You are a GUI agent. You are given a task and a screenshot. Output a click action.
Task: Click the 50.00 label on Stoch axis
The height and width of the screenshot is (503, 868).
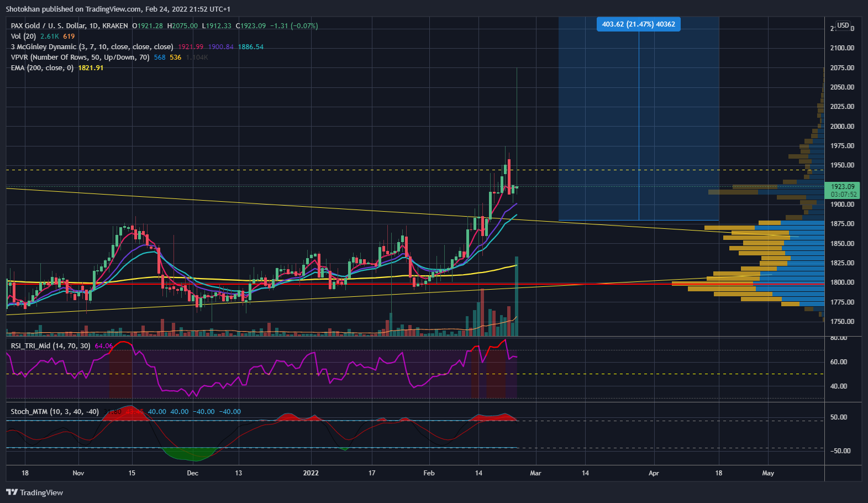click(x=839, y=417)
